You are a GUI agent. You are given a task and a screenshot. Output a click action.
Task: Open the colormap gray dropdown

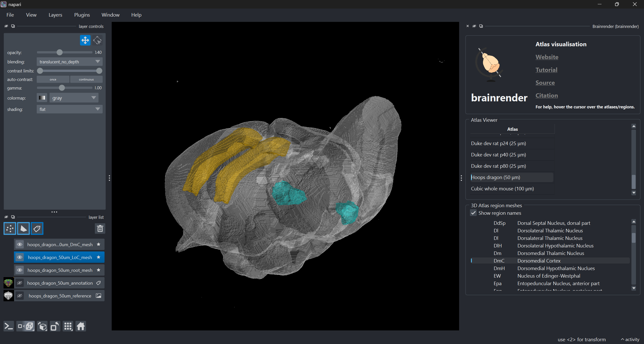coord(74,98)
